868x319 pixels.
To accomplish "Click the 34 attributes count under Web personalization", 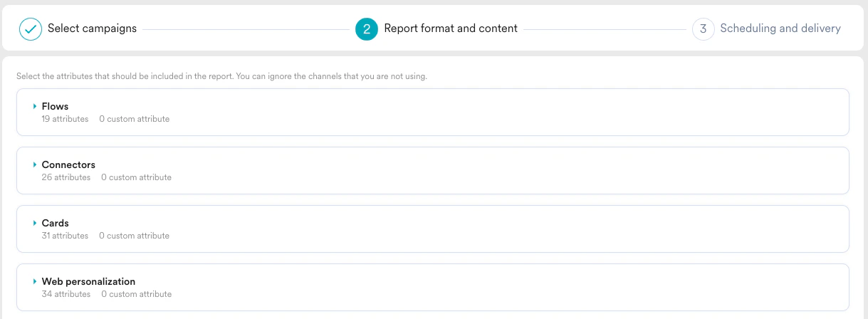I will tap(66, 294).
